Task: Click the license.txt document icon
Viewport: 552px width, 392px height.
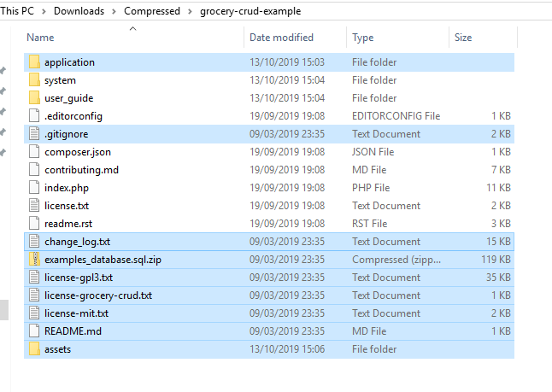Action: point(34,206)
